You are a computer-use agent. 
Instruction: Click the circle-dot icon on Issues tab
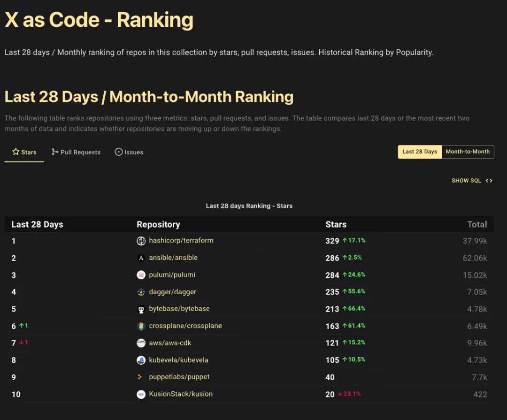(119, 152)
